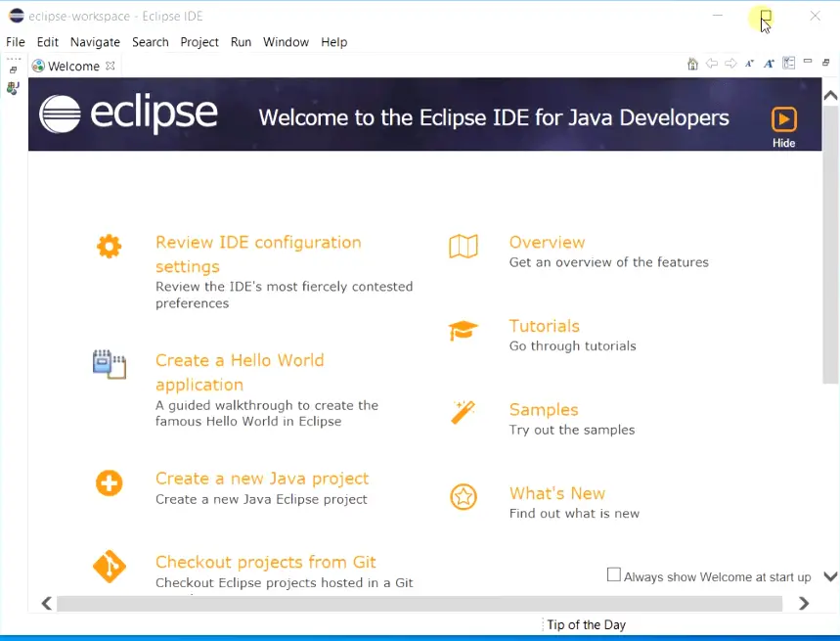
Task: Click the forward arrow in the Welcome toolbar
Action: pos(730,64)
